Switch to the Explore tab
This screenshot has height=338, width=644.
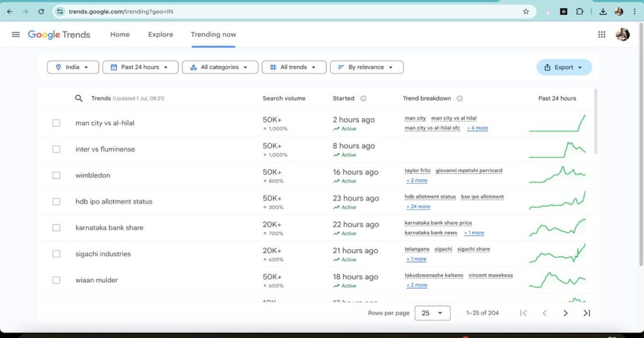coord(160,35)
